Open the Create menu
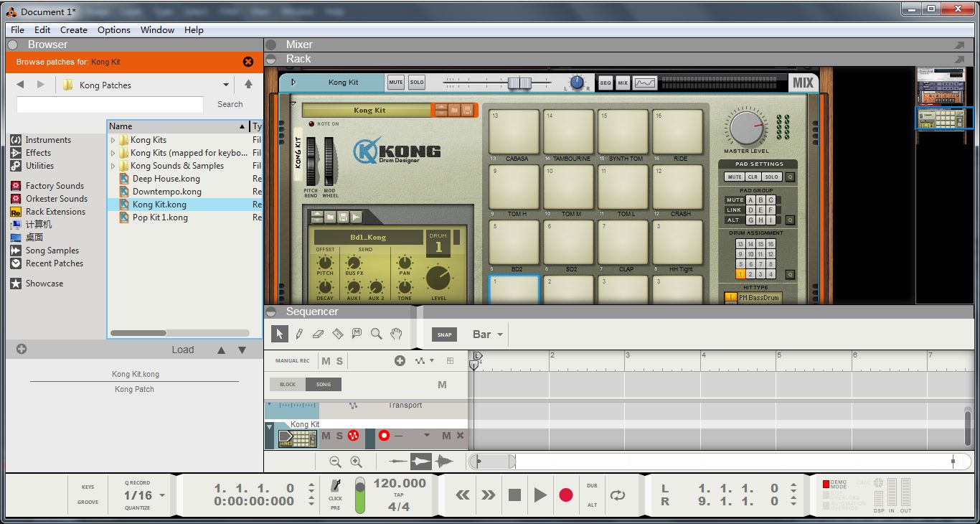This screenshot has height=524, width=980. 74,29
